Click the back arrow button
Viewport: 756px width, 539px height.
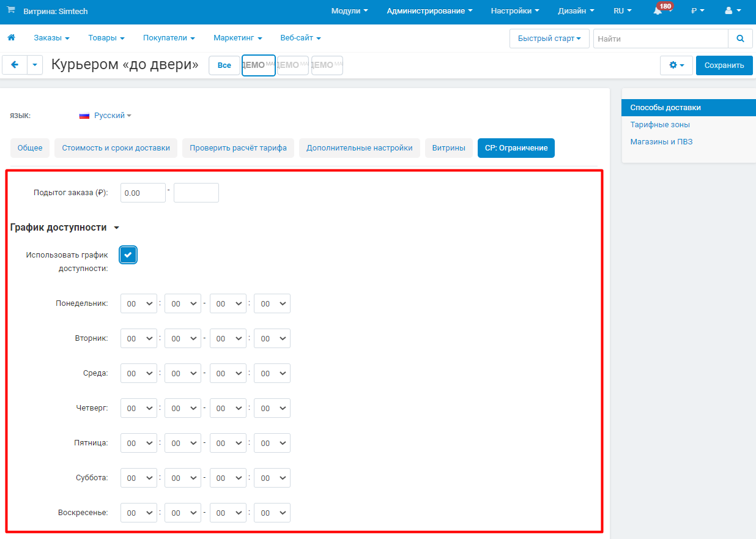pos(15,65)
